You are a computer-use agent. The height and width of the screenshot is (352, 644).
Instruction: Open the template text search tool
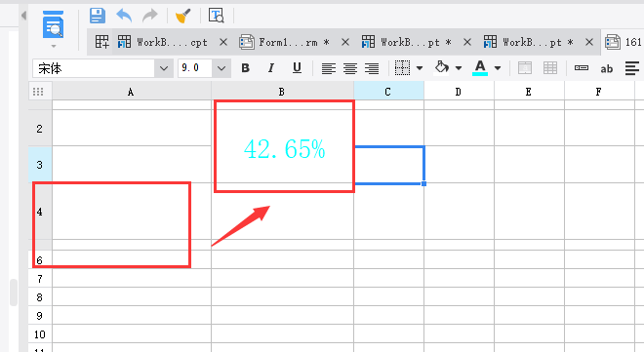[x=217, y=16]
